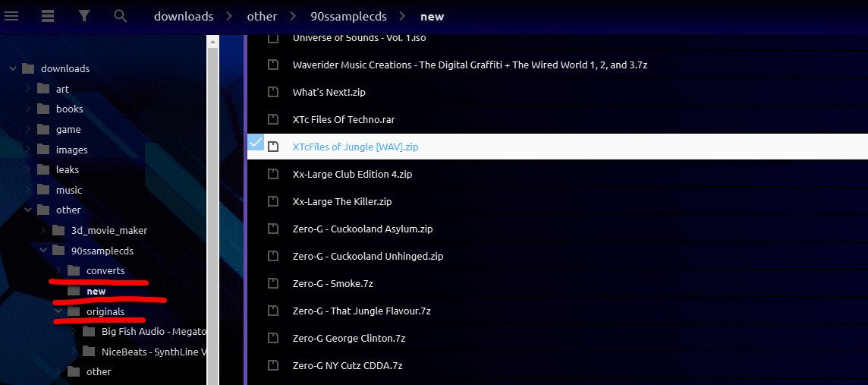Open the converts folder
This screenshot has height=385, width=868.
[x=105, y=271]
